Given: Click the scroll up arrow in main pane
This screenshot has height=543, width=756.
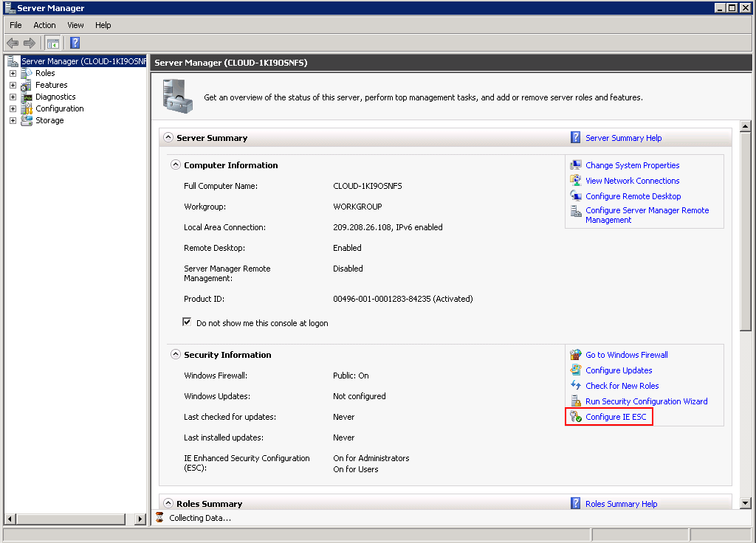Looking at the screenshot, I should 746,126.
